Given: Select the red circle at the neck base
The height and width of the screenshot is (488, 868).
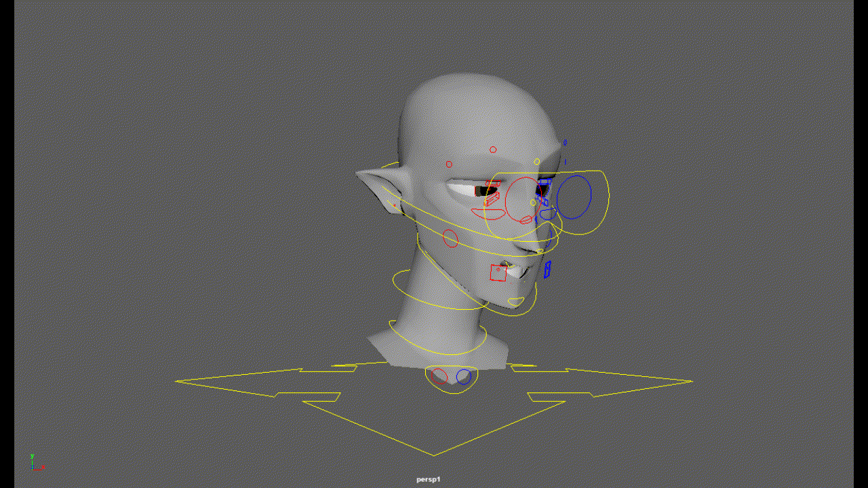Looking at the screenshot, I should click(x=440, y=376).
